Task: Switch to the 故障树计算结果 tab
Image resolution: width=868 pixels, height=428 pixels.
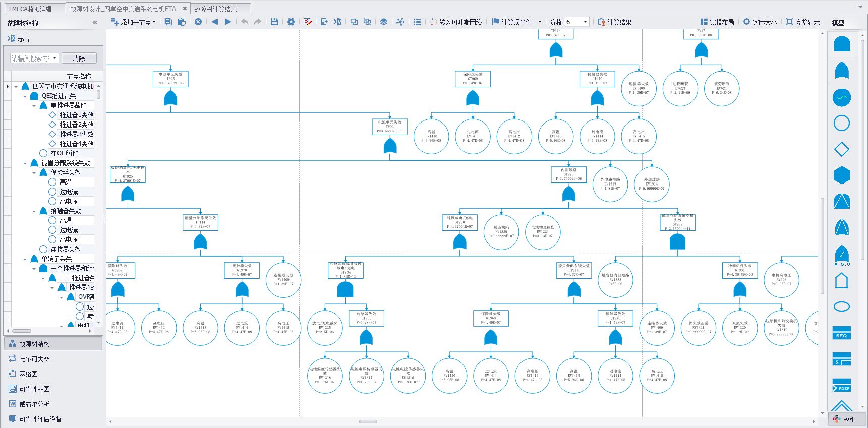Action: 215,9
